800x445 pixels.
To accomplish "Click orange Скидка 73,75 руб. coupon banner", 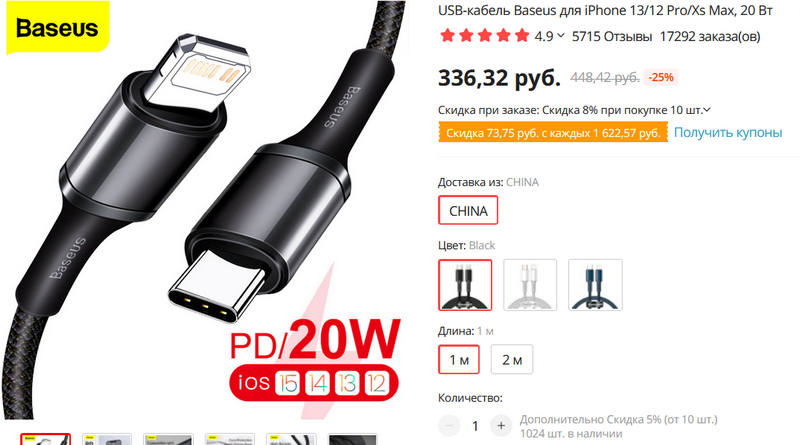I will (x=553, y=133).
